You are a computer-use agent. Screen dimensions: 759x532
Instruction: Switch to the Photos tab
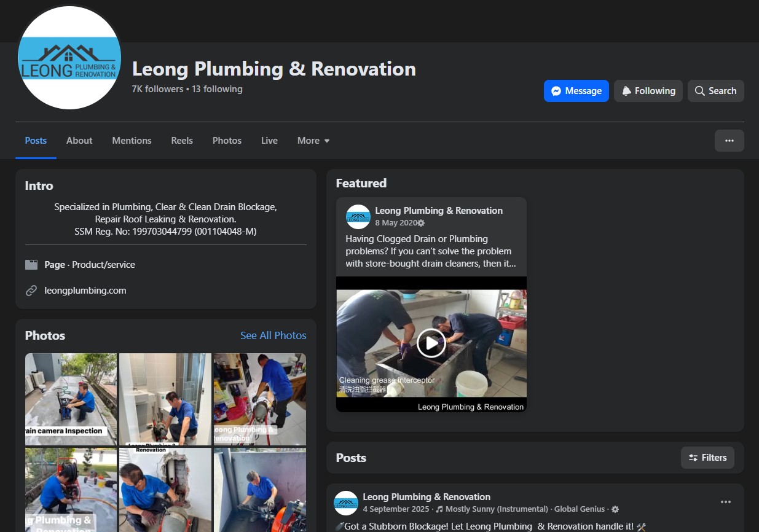227,141
